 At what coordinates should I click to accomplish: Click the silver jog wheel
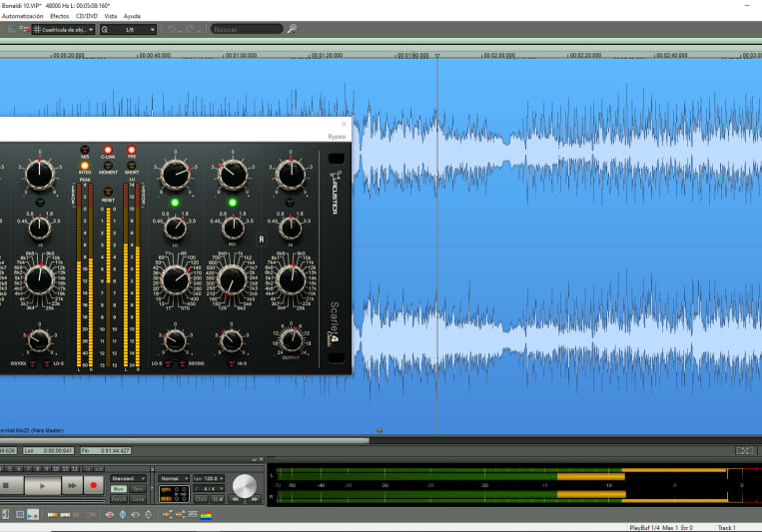(245, 485)
